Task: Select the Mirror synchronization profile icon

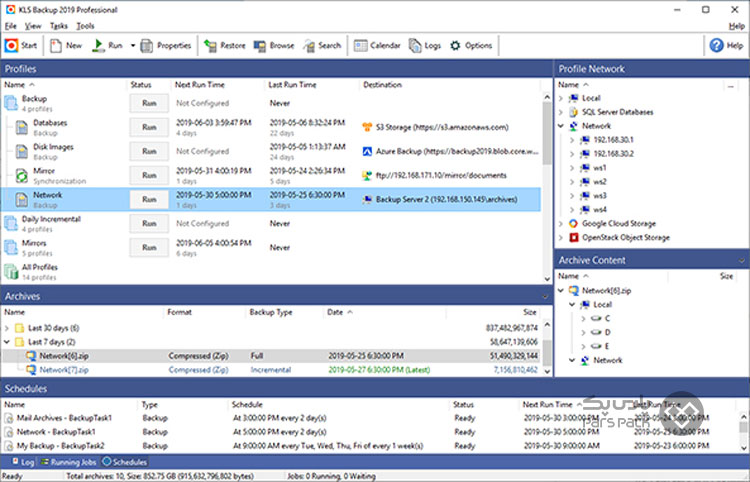Action: click(x=22, y=175)
